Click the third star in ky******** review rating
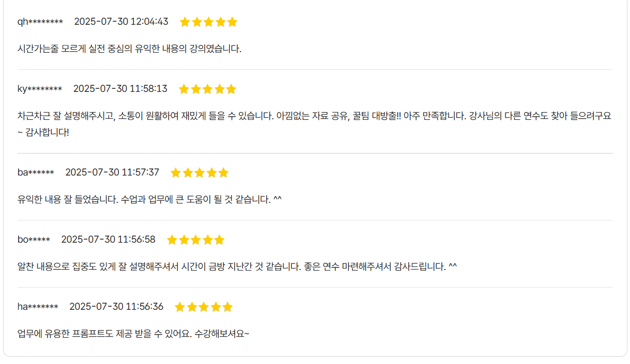Viewport: 630px width, 364px height. pyautogui.click(x=208, y=89)
